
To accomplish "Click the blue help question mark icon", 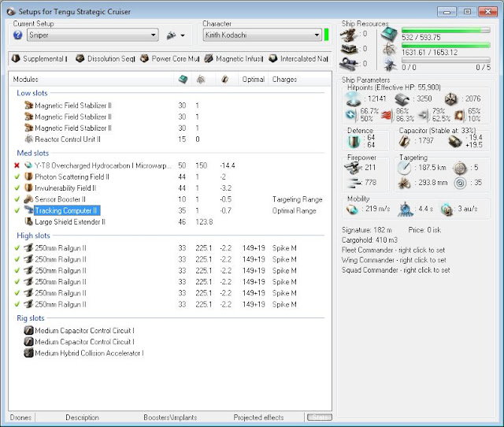I will [x=17, y=35].
